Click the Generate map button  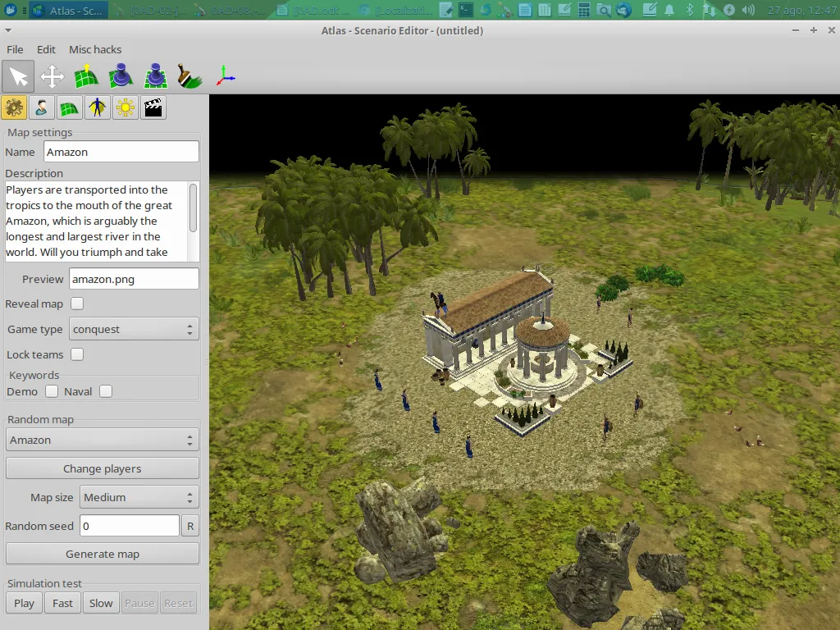click(103, 554)
